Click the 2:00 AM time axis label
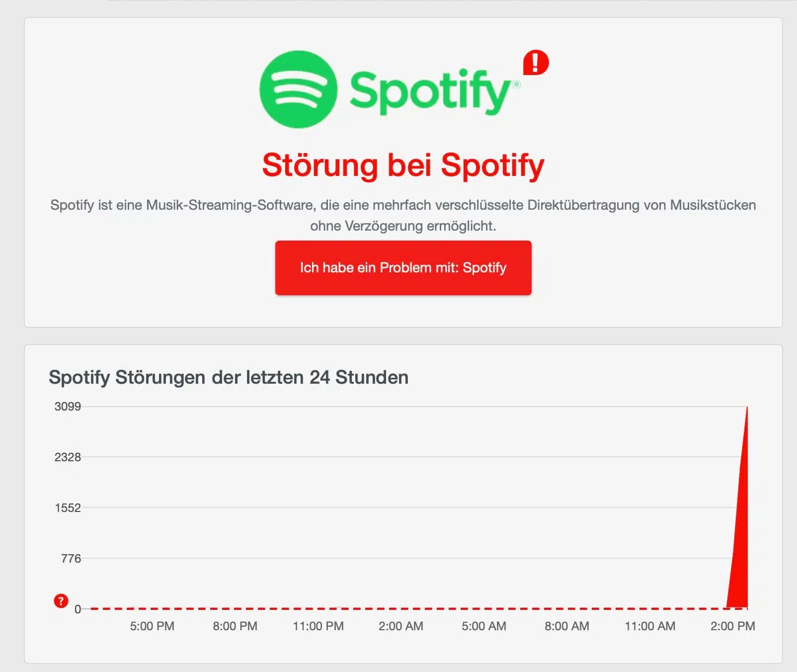 pos(401,626)
